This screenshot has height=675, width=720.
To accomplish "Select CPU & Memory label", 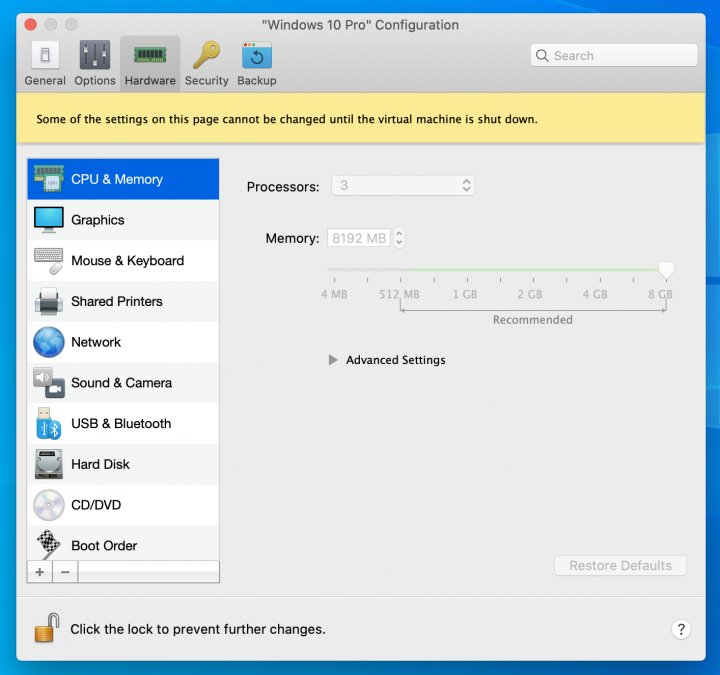I will tap(117, 179).
